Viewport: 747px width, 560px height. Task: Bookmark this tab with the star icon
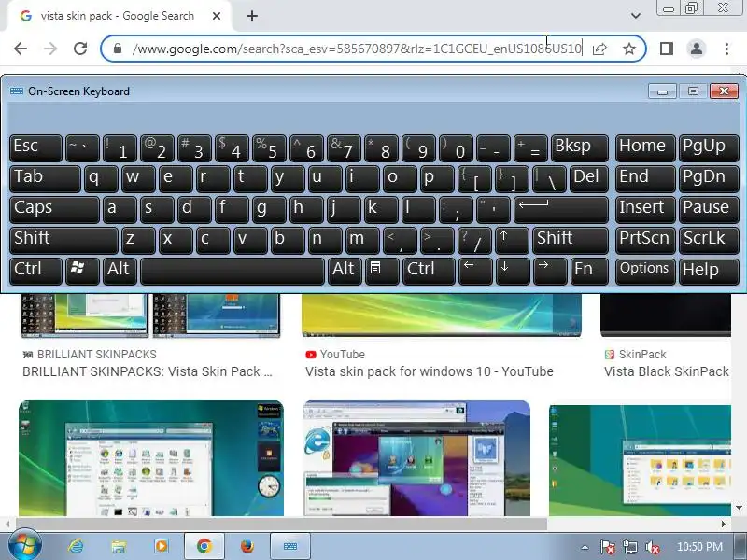click(629, 49)
